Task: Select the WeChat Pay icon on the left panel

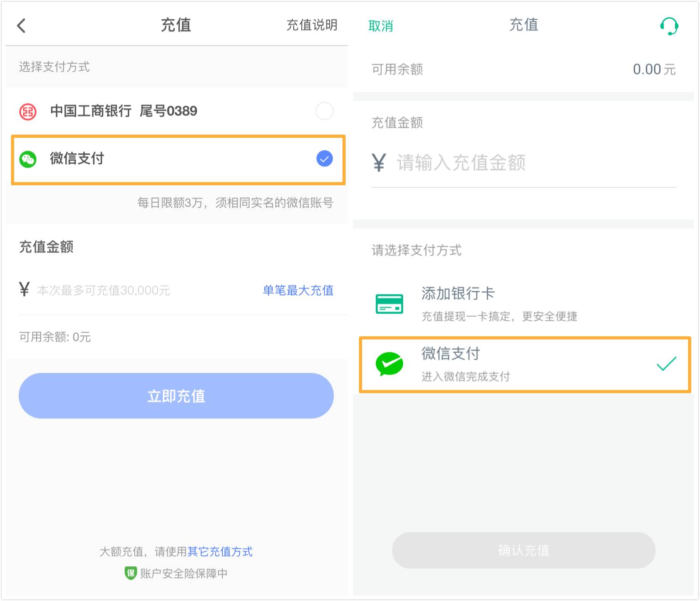Action: point(27,159)
